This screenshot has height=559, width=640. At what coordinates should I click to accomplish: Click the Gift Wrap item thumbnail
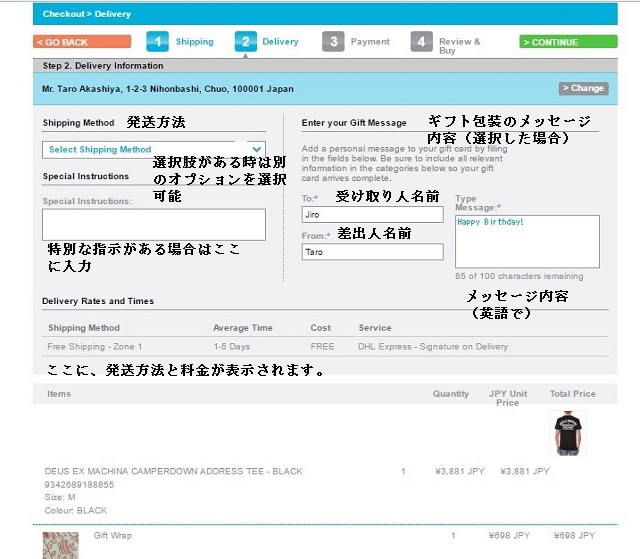pos(60,545)
